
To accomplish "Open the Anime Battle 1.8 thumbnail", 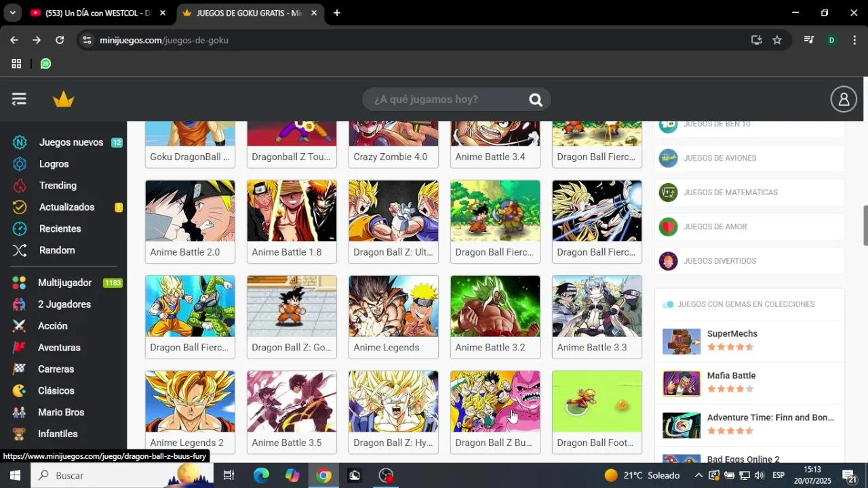I will coord(292,211).
